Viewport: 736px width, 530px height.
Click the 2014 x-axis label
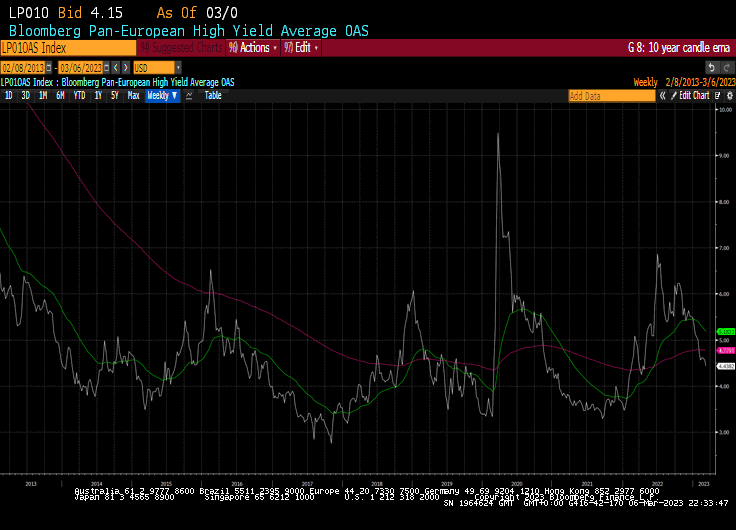point(96,484)
